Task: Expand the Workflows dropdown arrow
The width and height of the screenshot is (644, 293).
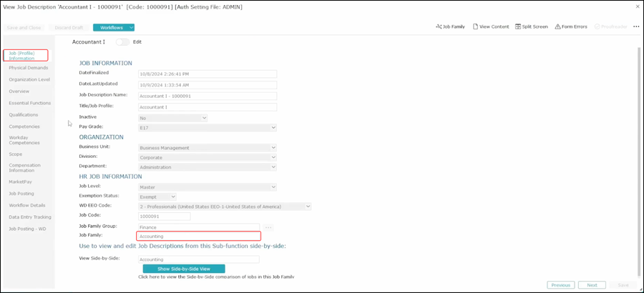Action: [x=131, y=28]
